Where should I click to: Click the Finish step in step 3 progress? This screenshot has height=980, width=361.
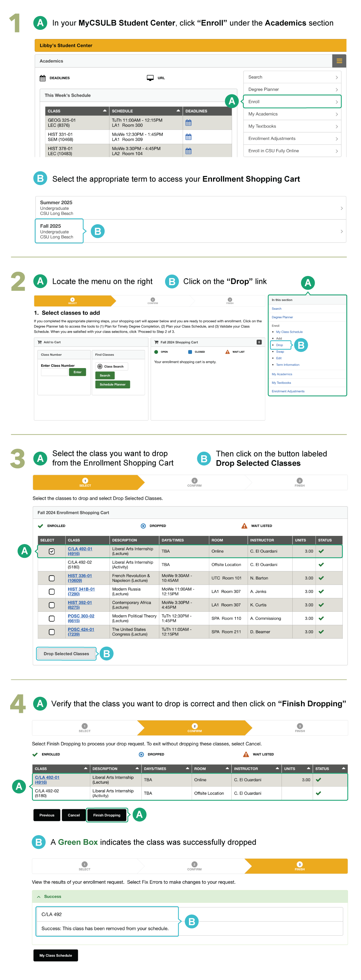point(299,482)
